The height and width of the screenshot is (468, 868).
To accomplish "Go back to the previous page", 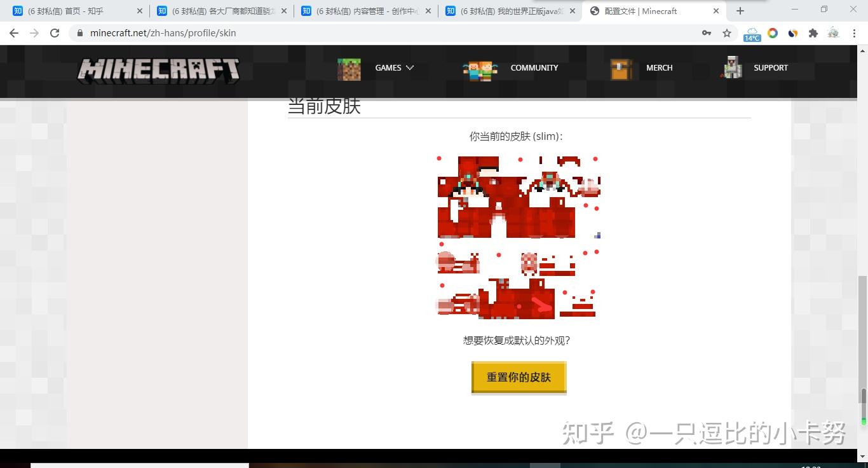I will 14,33.
